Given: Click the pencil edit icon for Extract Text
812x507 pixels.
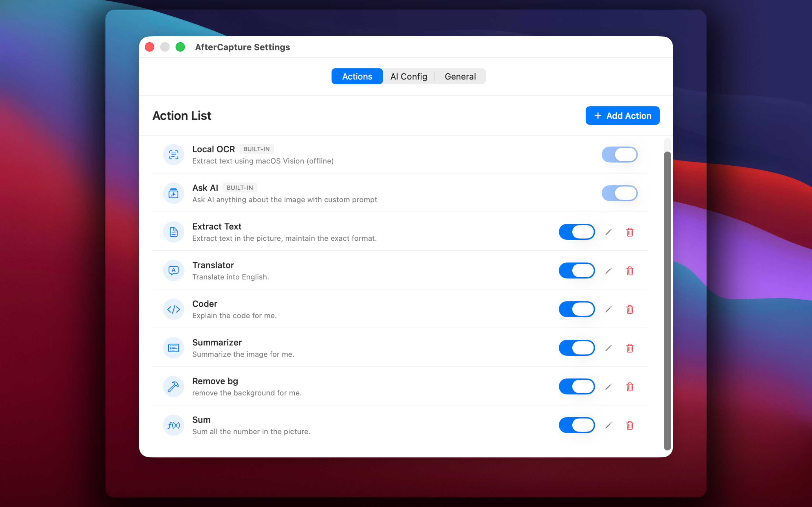Looking at the screenshot, I should (608, 232).
